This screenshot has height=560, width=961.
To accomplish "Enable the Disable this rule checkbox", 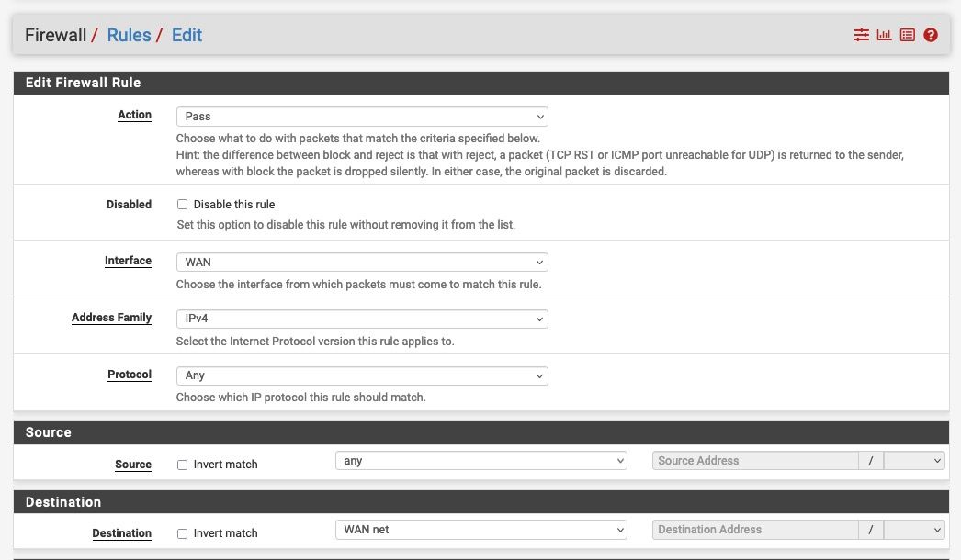I will [x=182, y=205].
